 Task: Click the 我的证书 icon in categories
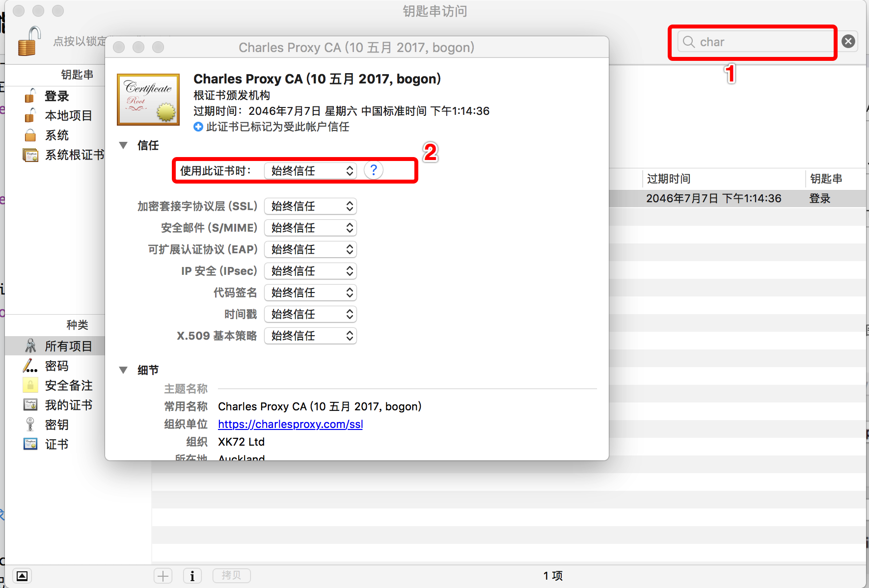tap(30, 405)
